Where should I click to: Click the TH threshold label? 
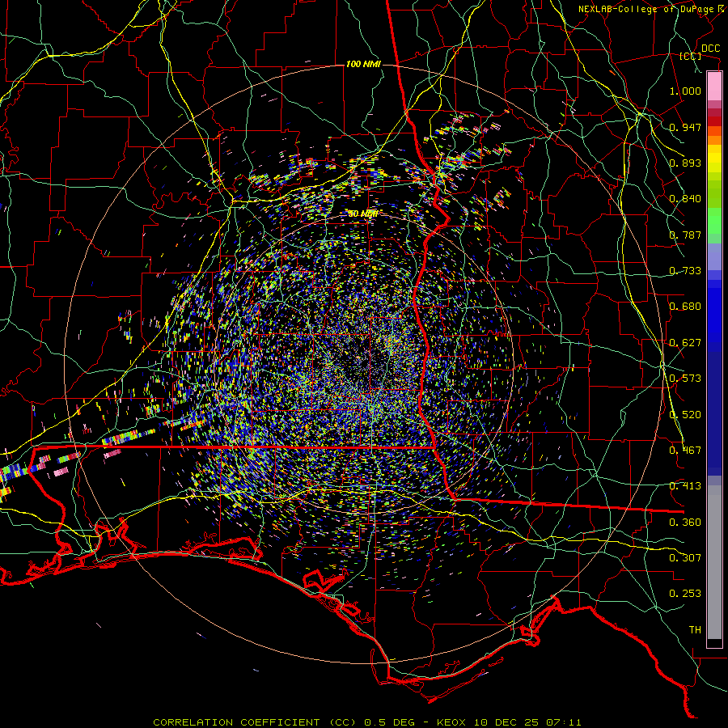point(695,630)
